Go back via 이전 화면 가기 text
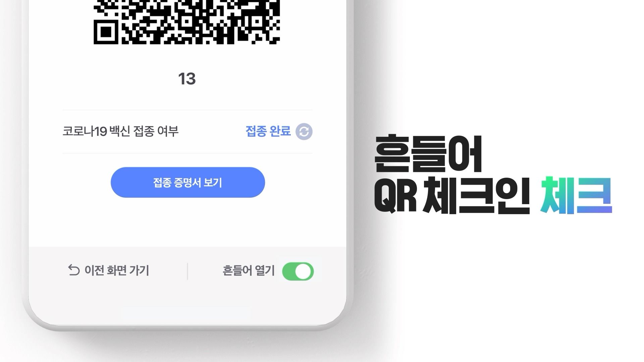Viewport: 644px width, 362px height. click(x=117, y=270)
